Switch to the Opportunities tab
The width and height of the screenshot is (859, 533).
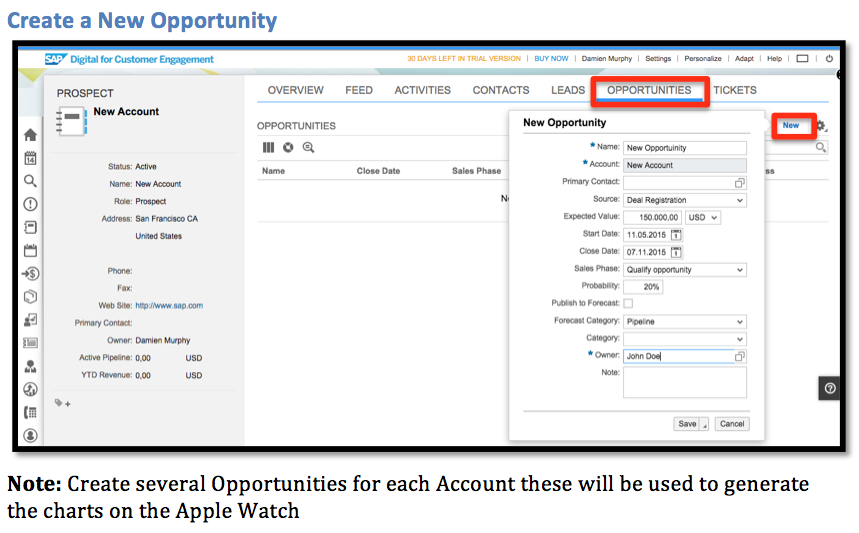[649, 90]
